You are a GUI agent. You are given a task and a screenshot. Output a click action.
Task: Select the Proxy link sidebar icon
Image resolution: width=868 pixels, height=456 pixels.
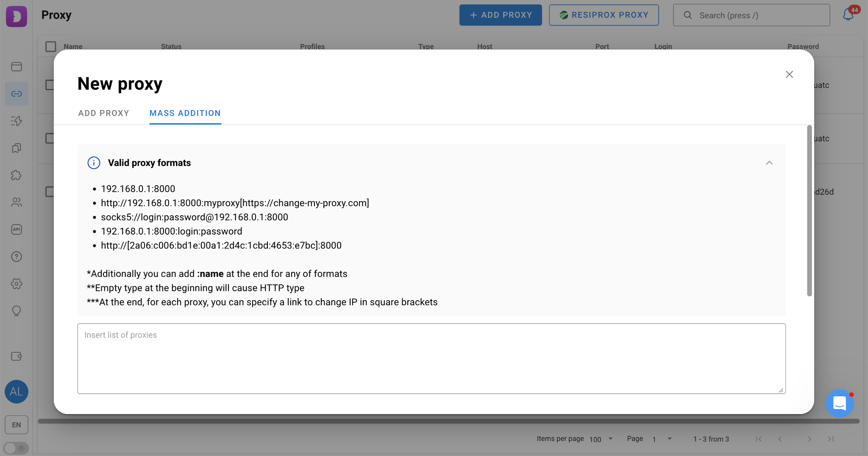17,94
